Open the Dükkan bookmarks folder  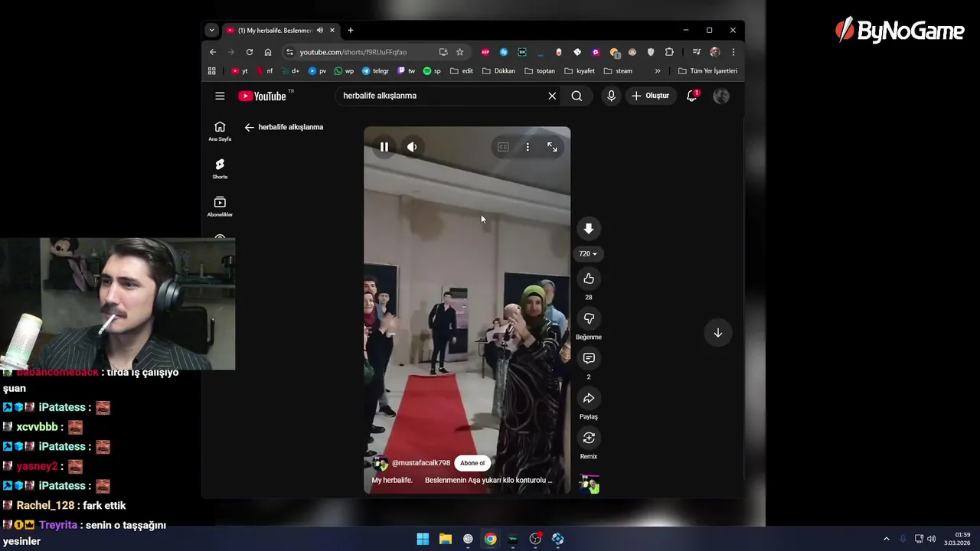[x=498, y=71]
